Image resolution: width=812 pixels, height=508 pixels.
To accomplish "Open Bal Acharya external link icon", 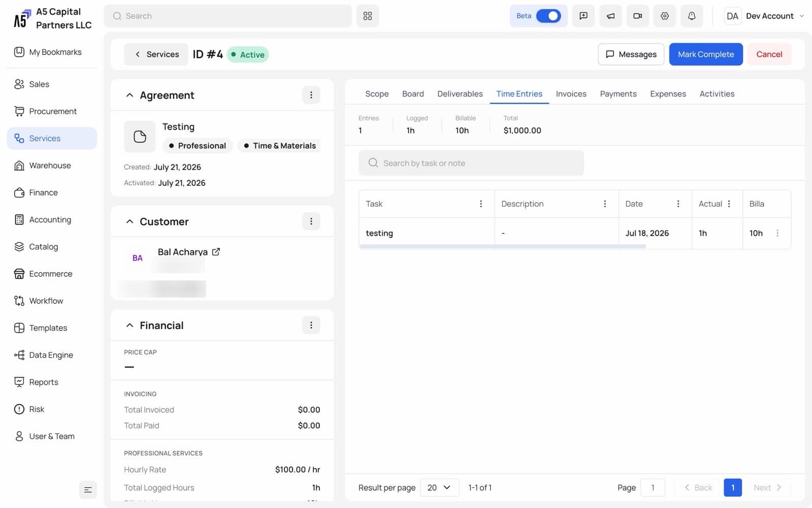I will (x=216, y=251).
